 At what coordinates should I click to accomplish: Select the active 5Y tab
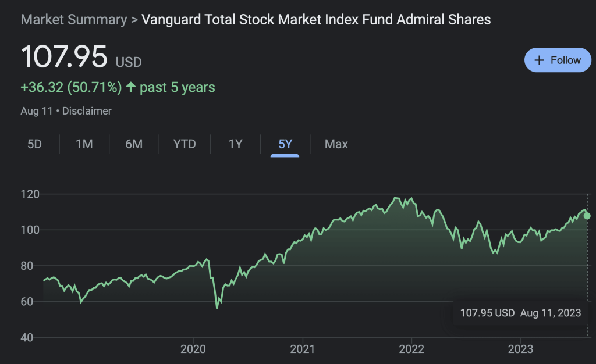pyautogui.click(x=285, y=144)
